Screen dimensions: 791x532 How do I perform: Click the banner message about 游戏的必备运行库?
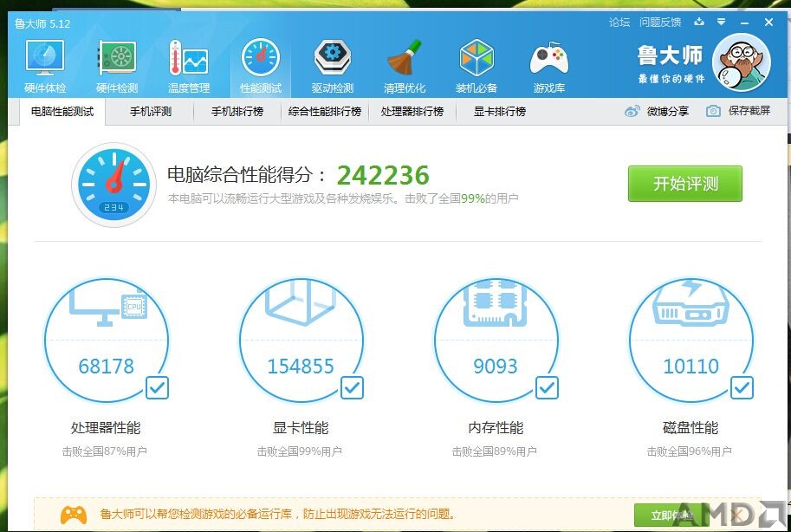(x=278, y=515)
